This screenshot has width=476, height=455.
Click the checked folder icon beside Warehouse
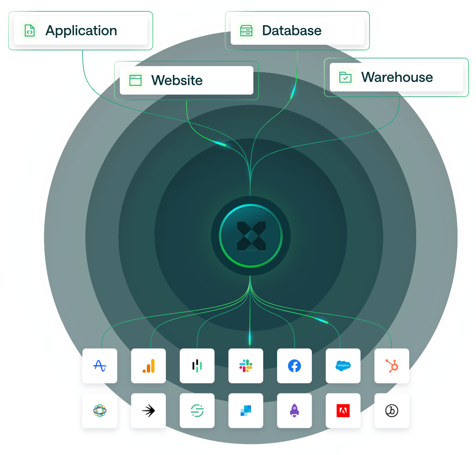[x=345, y=77]
